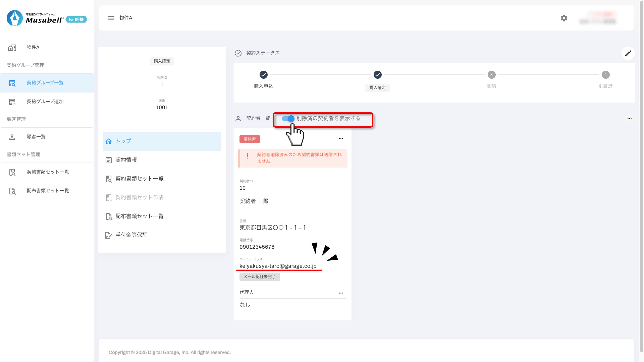Click the hamburger menu icon
Image resolution: width=644 pixels, height=362 pixels.
pyautogui.click(x=111, y=18)
